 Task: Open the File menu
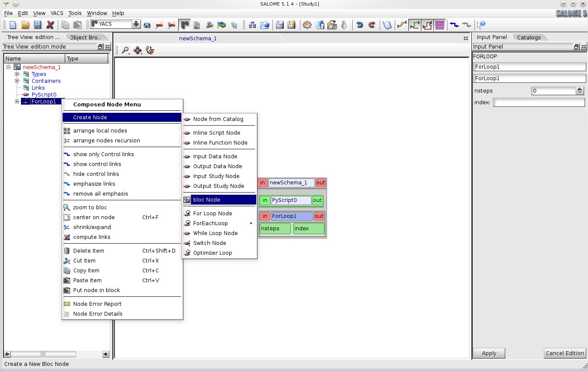(8, 13)
